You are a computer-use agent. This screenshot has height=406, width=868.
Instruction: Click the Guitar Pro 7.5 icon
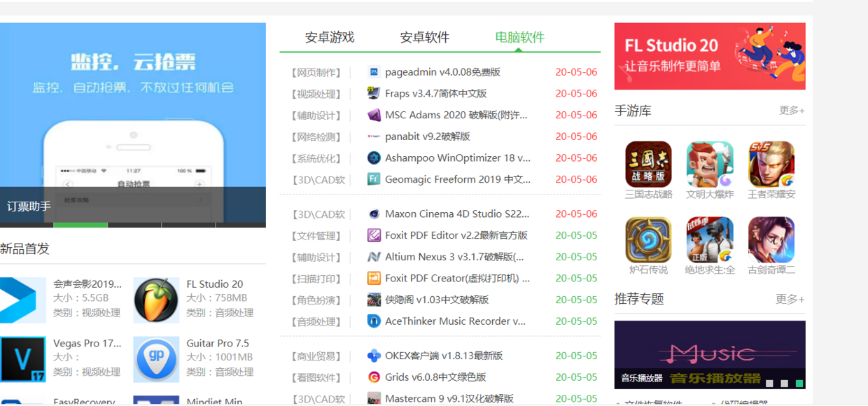pyautogui.click(x=156, y=359)
